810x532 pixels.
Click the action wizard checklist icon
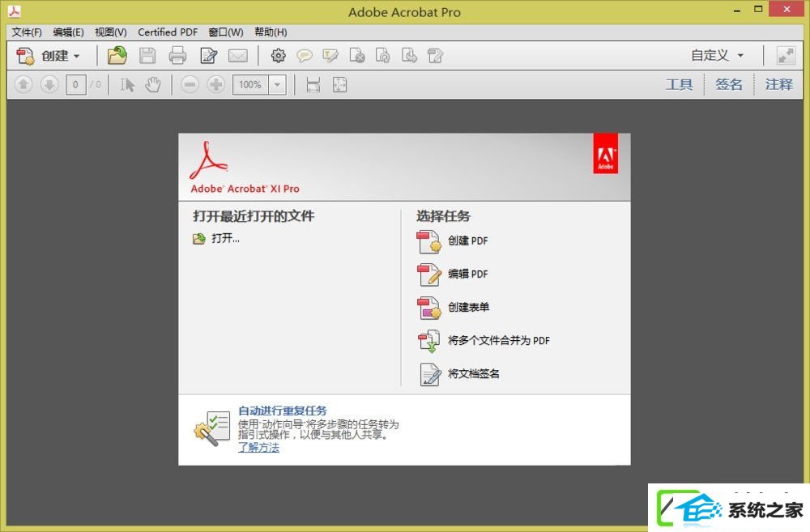coord(211,428)
